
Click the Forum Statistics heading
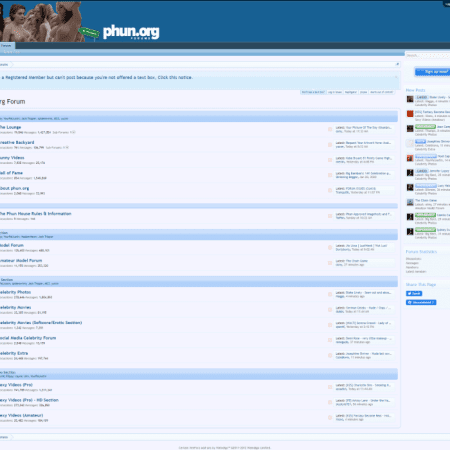click(421, 252)
